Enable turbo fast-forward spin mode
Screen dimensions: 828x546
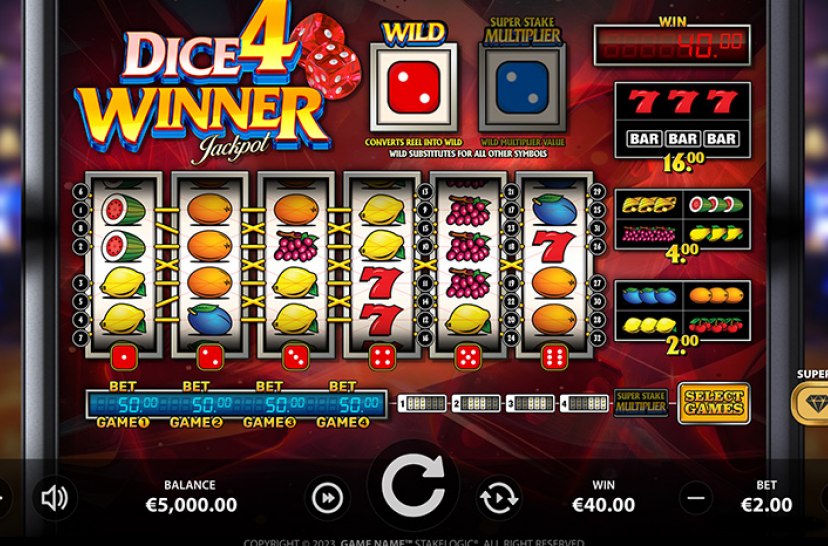click(x=327, y=498)
